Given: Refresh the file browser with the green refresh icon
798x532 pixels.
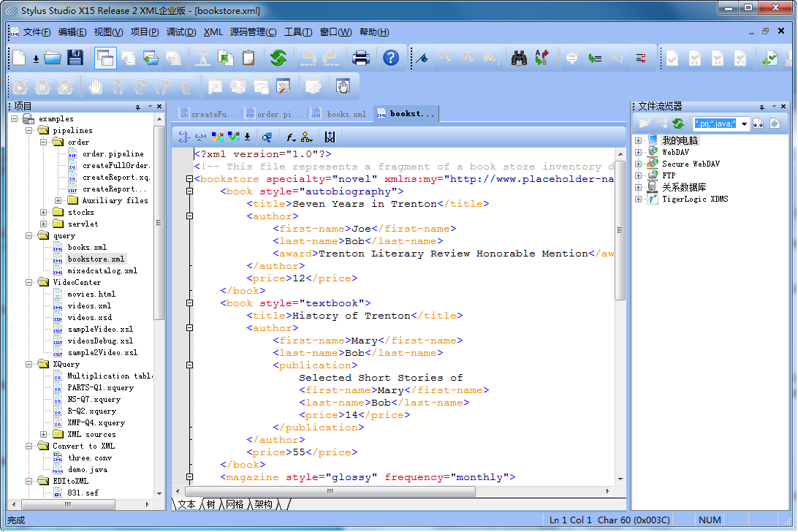Looking at the screenshot, I should click(677, 123).
